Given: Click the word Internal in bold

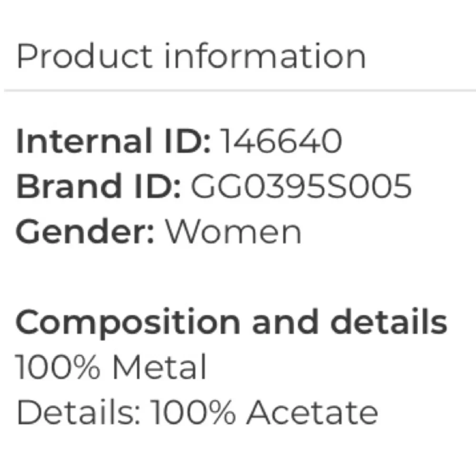Looking at the screenshot, I should tap(84, 141).
